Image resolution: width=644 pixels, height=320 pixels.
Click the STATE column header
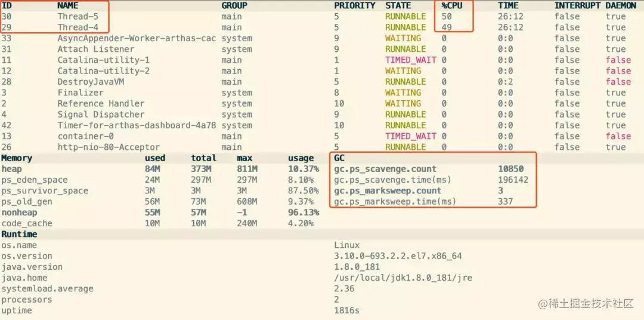398,6
